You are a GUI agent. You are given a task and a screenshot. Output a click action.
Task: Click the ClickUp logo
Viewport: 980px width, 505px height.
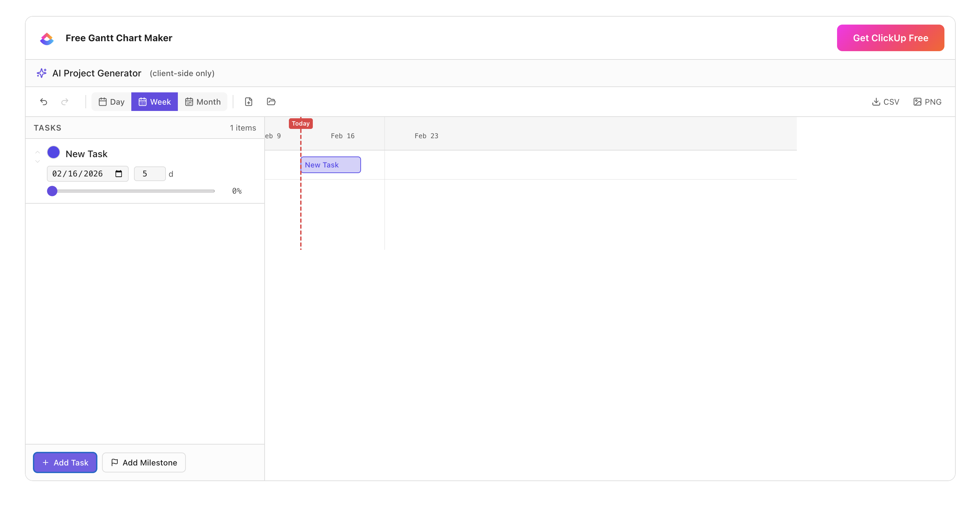(x=47, y=38)
